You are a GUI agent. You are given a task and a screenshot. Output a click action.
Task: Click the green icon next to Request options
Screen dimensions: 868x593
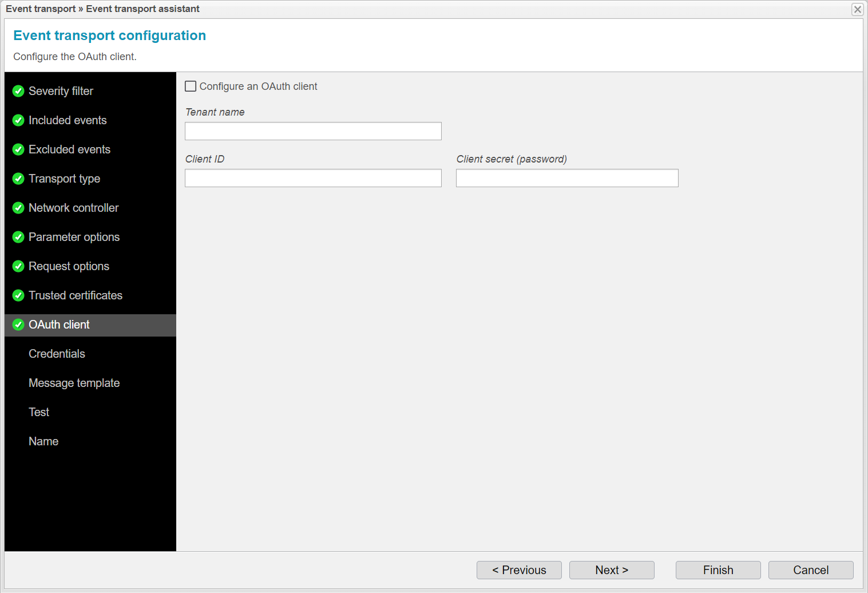click(18, 266)
